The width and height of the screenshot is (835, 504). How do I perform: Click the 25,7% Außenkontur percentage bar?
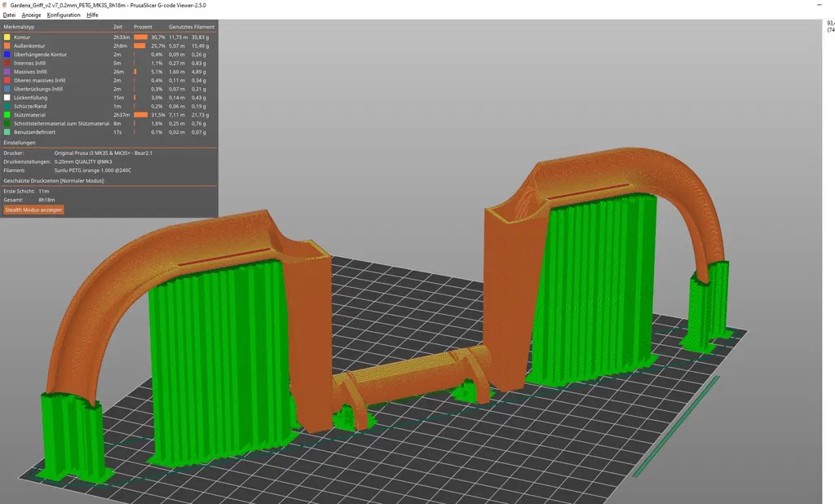tap(139, 46)
